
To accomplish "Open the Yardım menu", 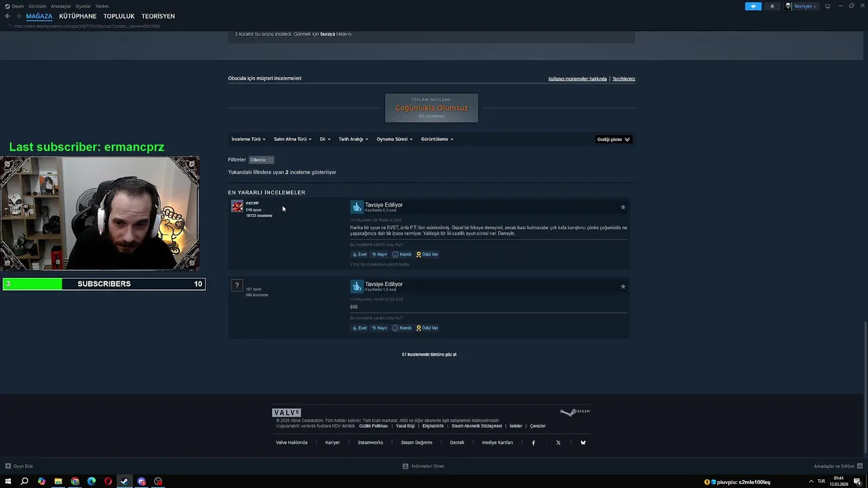I will [x=102, y=6].
